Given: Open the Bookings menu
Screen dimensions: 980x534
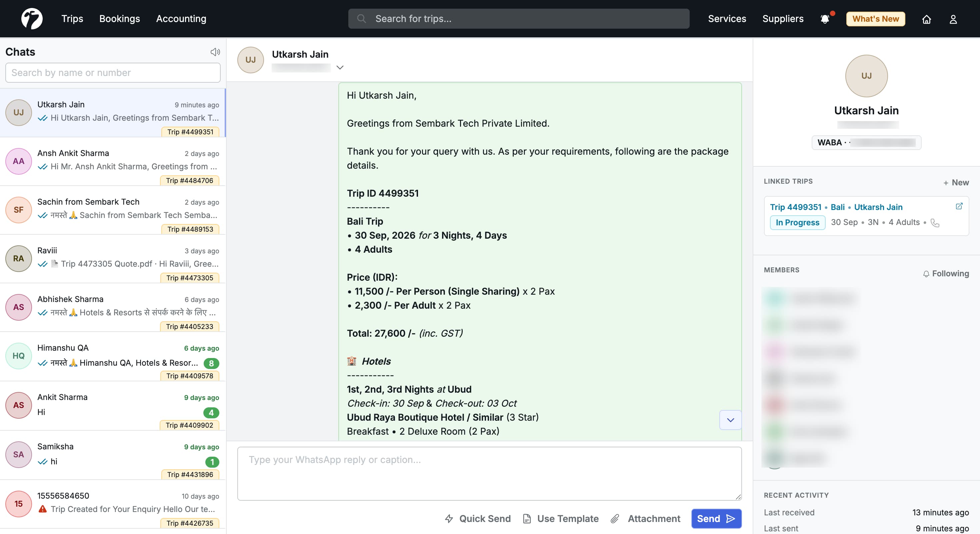Looking at the screenshot, I should [x=119, y=19].
